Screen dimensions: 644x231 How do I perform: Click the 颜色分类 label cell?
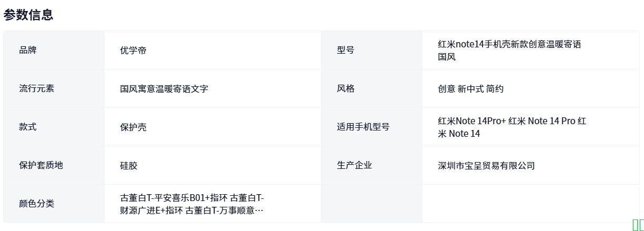point(36,204)
